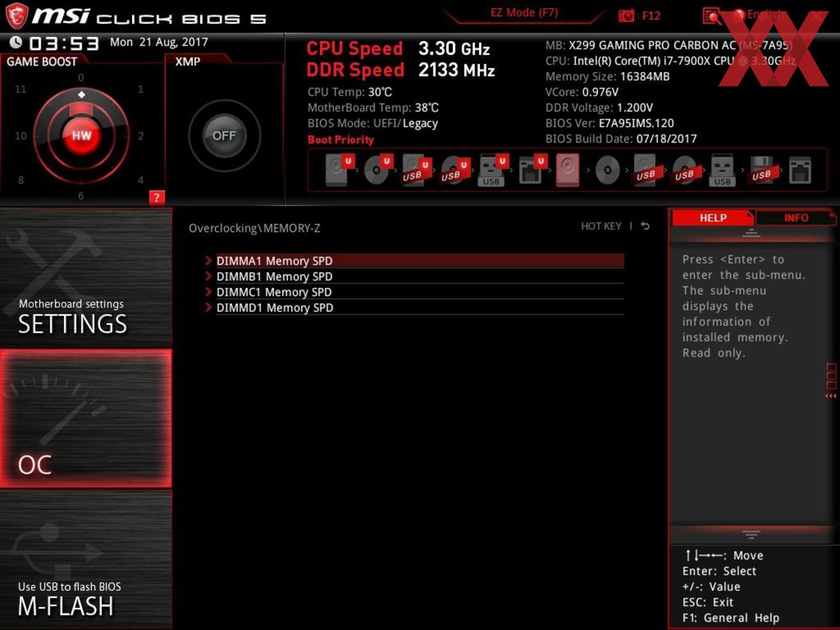Select the legacy USB key boot icon
The width and height of the screenshot is (840, 630).
point(722,170)
